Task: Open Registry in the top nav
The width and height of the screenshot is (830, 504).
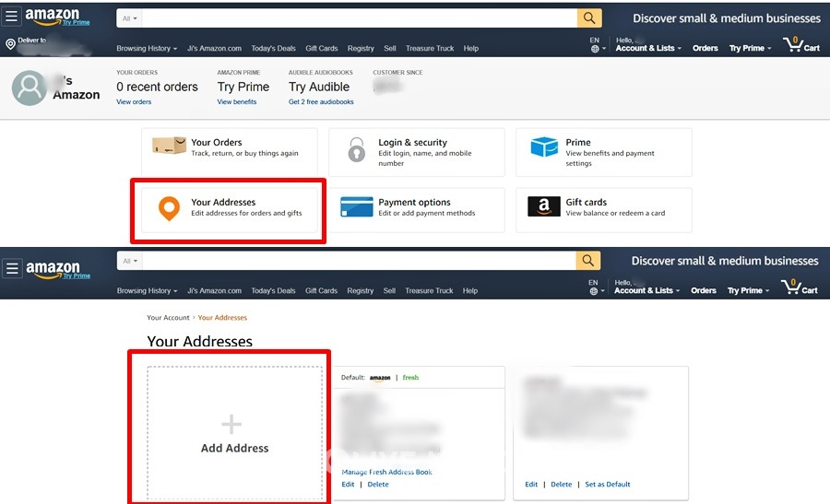Action: (361, 48)
